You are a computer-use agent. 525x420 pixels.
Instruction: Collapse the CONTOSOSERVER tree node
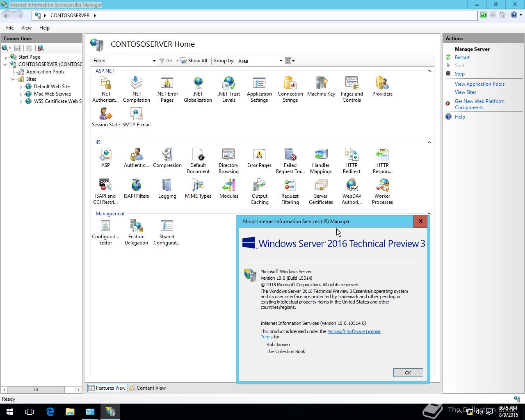[x=5, y=64]
